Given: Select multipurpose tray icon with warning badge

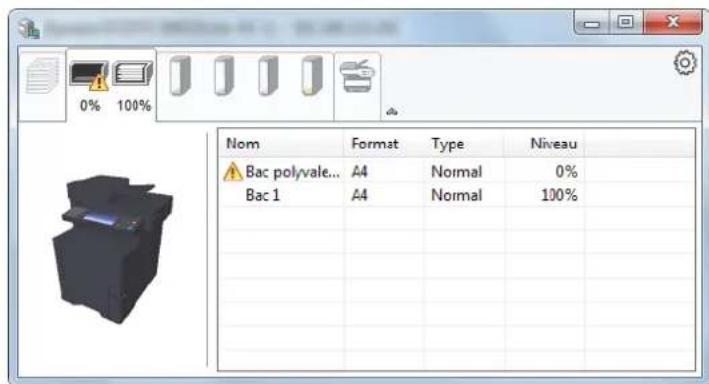Looking at the screenshot, I should coord(89,76).
